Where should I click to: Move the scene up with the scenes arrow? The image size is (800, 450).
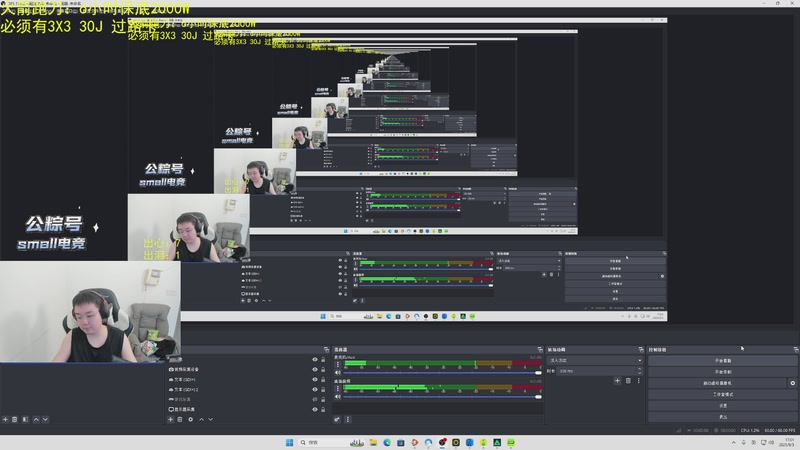point(36,419)
